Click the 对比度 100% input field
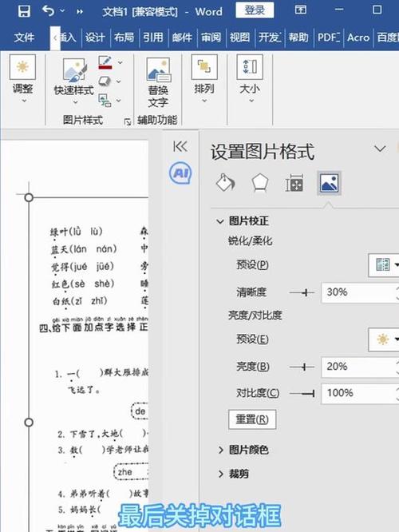This screenshot has width=399, height=532. (358, 393)
